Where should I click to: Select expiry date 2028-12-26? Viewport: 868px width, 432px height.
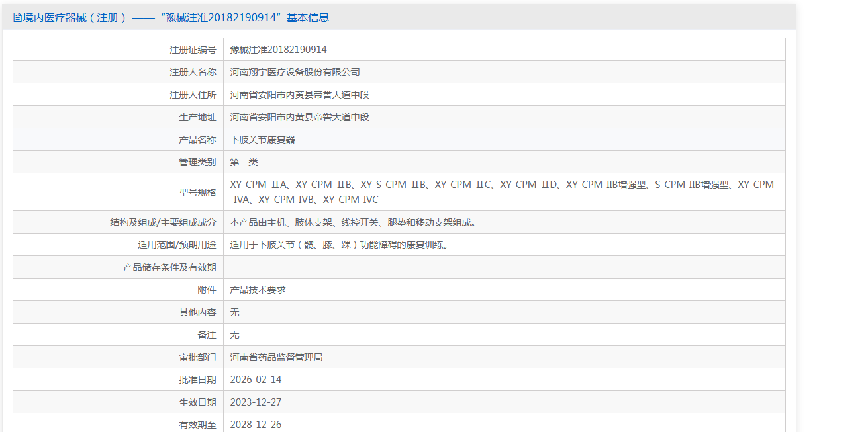(x=256, y=425)
